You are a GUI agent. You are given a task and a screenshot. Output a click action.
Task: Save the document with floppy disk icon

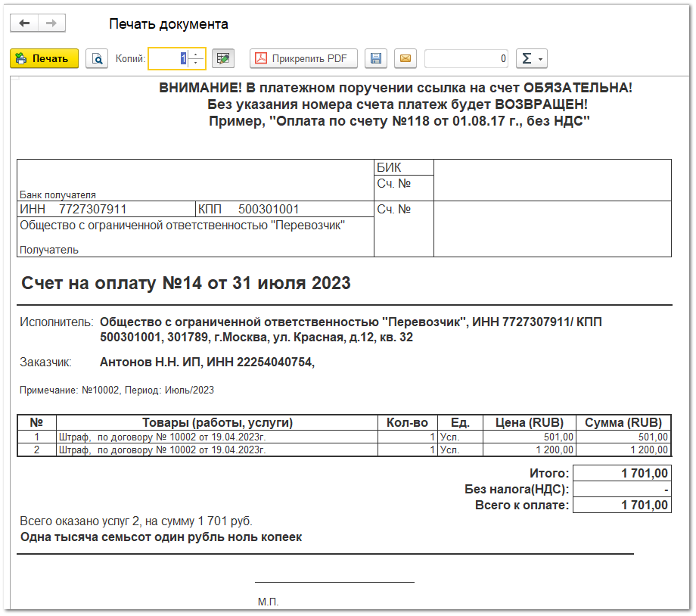(376, 58)
